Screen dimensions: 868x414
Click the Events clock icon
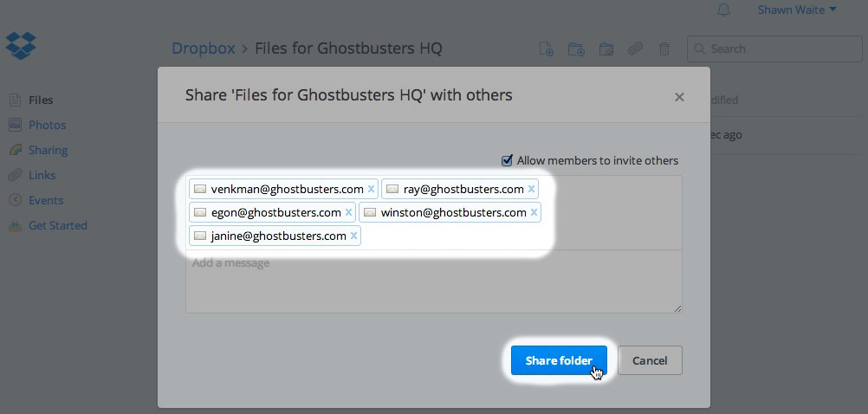point(15,200)
